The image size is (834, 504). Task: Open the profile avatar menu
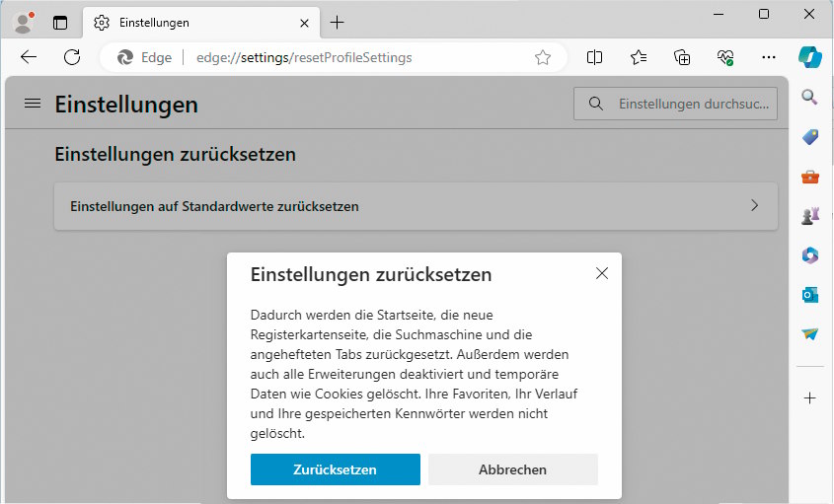coord(23,23)
